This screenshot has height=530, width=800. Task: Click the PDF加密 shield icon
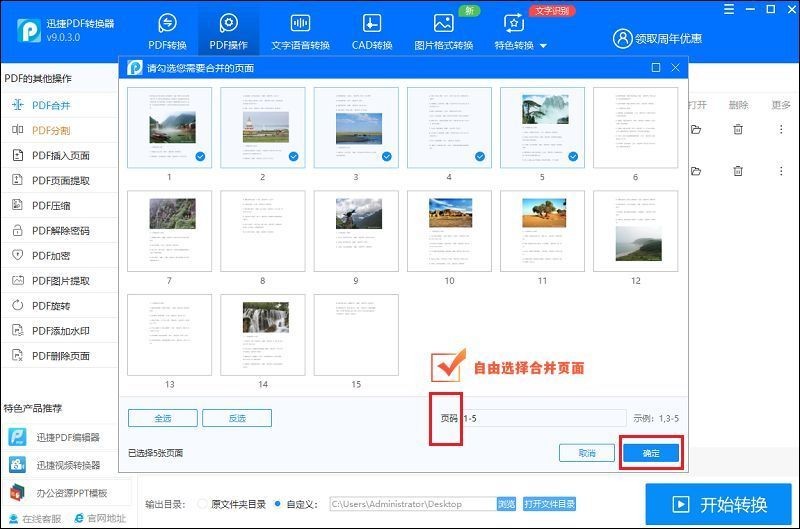[17, 255]
